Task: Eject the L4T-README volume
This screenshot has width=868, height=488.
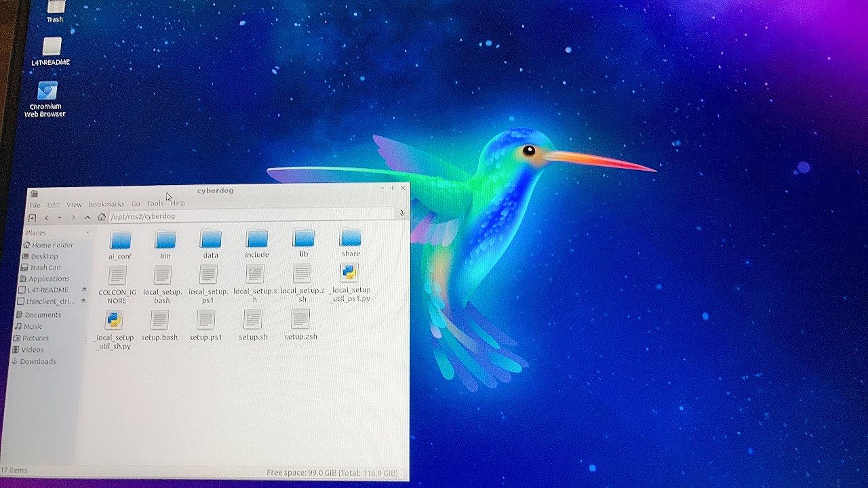Action: (x=83, y=289)
